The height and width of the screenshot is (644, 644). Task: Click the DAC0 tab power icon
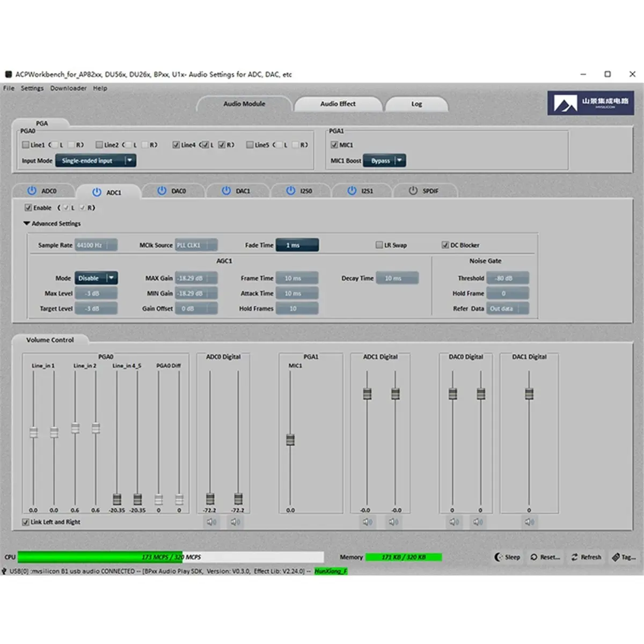[x=162, y=191]
